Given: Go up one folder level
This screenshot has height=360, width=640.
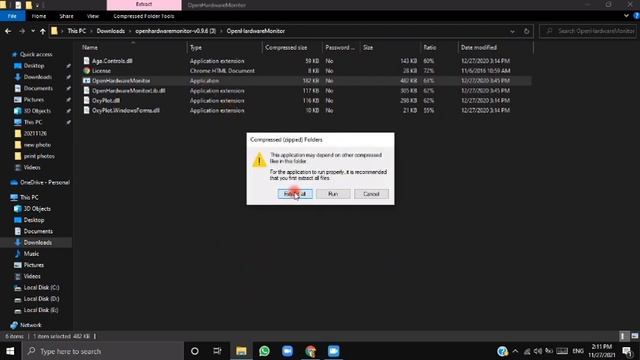Looking at the screenshot, I should point(42,31).
